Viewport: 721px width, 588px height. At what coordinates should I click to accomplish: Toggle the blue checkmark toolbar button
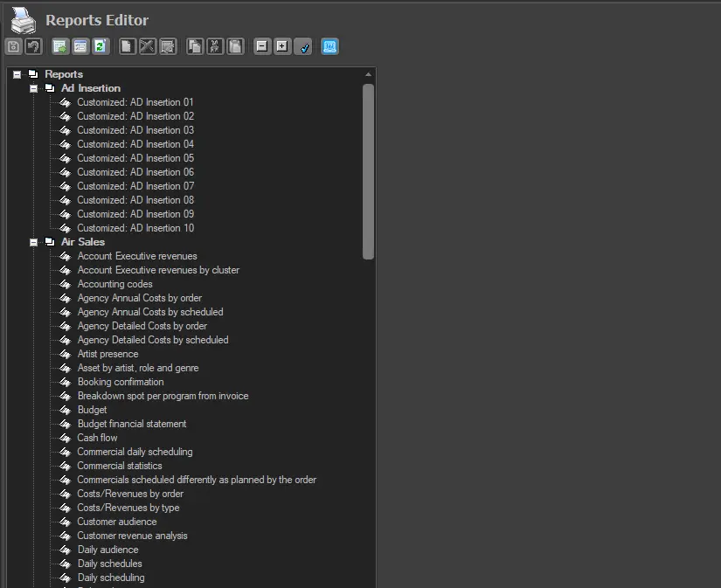click(302, 47)
